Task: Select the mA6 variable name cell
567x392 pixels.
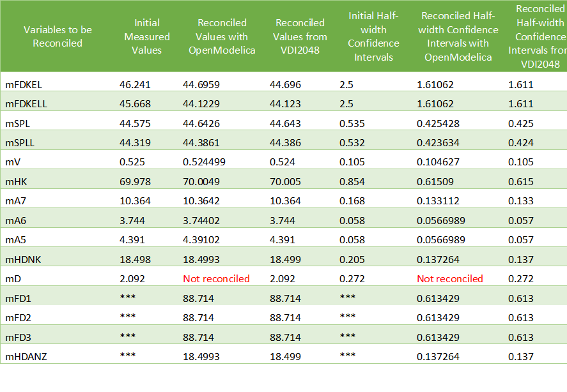Action: [x=15, y=220]
